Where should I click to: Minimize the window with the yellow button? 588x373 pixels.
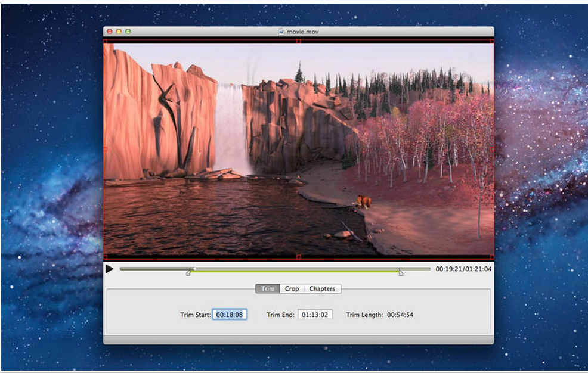pos(119,32)
